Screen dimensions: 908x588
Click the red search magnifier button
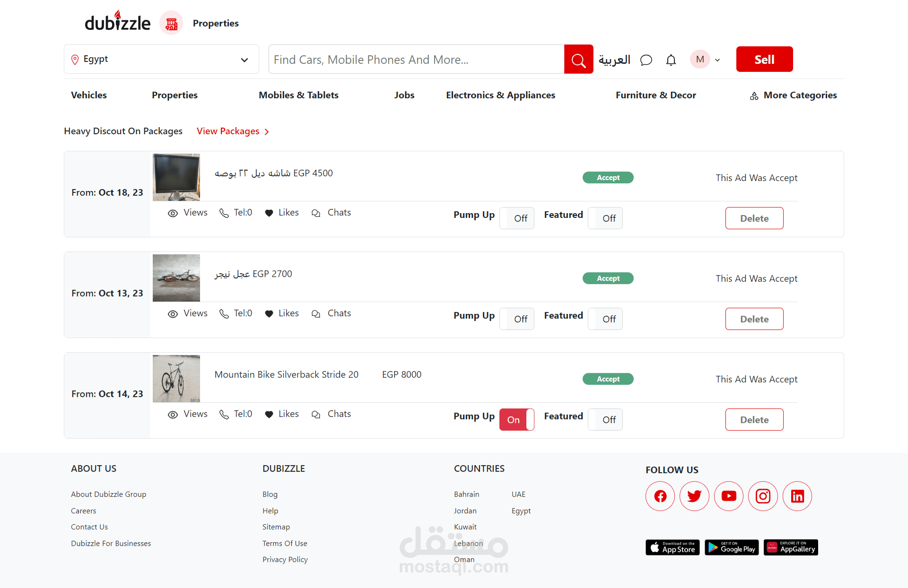coord(578,60)
